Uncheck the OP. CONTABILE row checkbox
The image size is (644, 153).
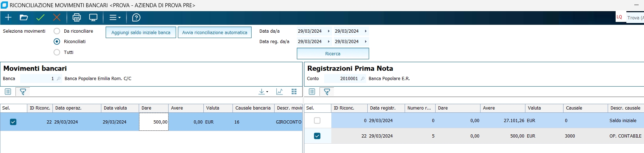click(x=317, y=136)
